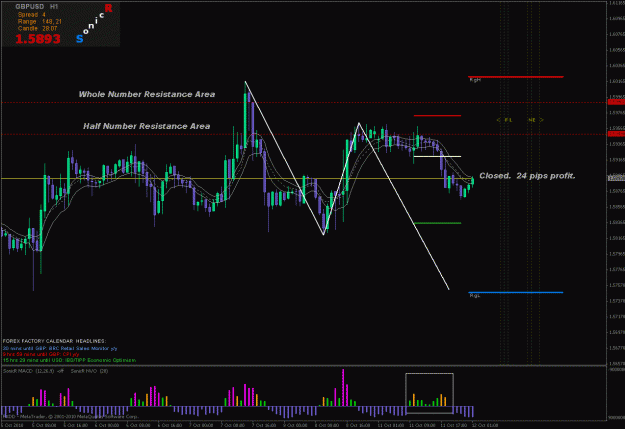Click the current price tag on axis
Image resolution: width=625 pixels, height=429 pixels.
616,178
